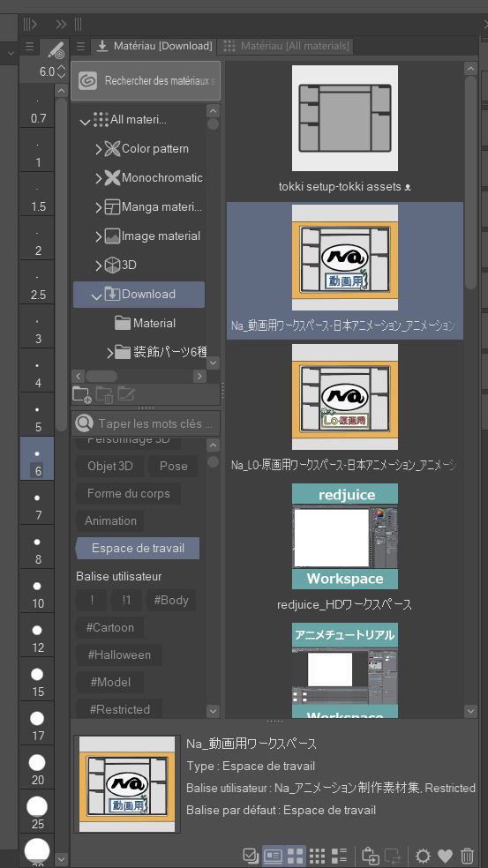This screenshot has width=488, height=868.
Task: Select redjuice_HDワークスペース thumbnail
Action: pyautogui.click(x=344, y=536)
